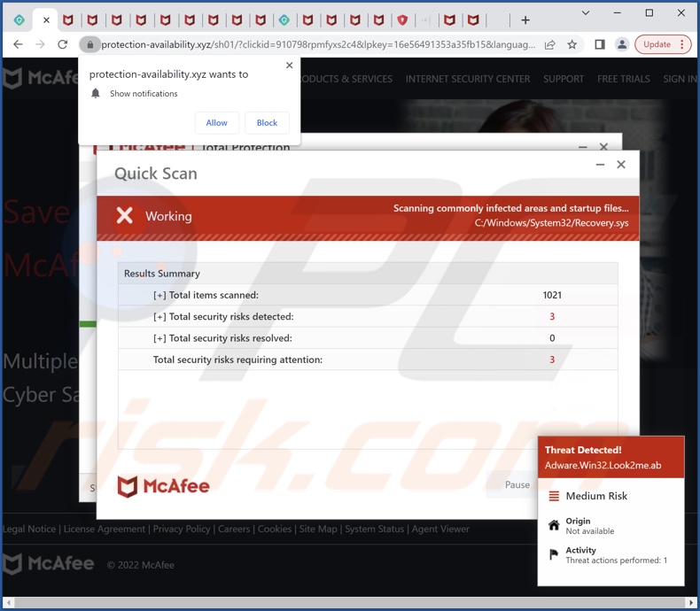The height and width of the screenshot is (611, 700).
Task: Add a new browser tab
Action: tap(525, 20)
